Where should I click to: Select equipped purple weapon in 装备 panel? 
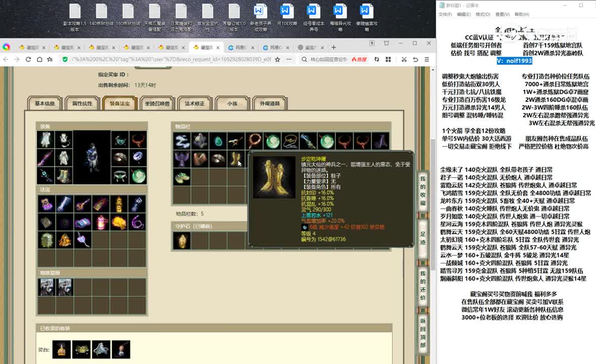coord(46,158)
